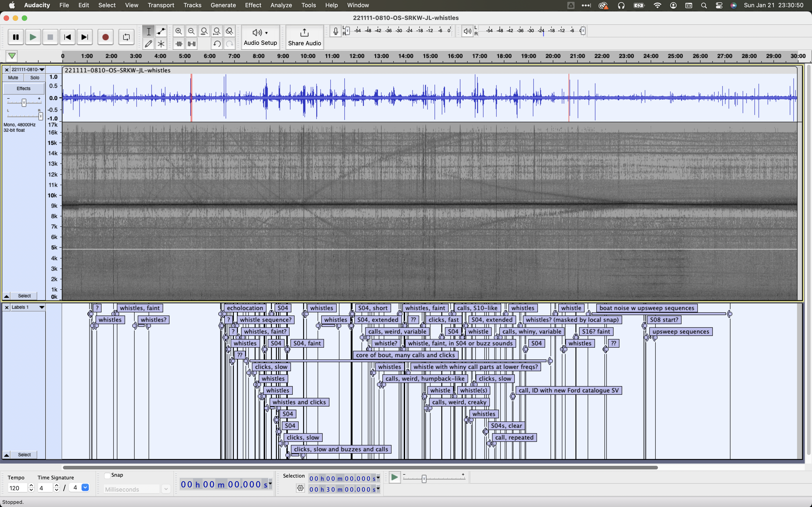Click the Trim audio outside selection icon

179,44
